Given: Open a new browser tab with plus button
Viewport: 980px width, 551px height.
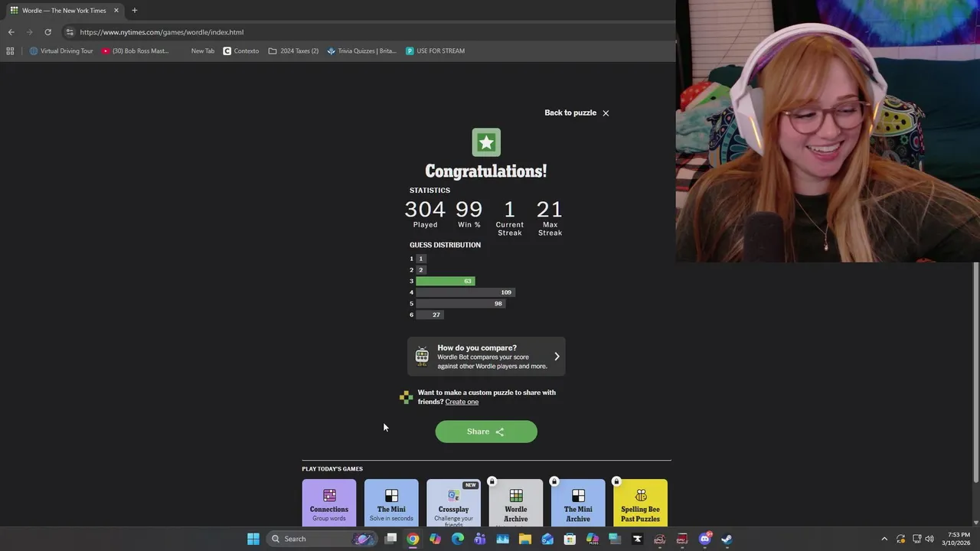Looking at the screenshot, I should 135,11.
